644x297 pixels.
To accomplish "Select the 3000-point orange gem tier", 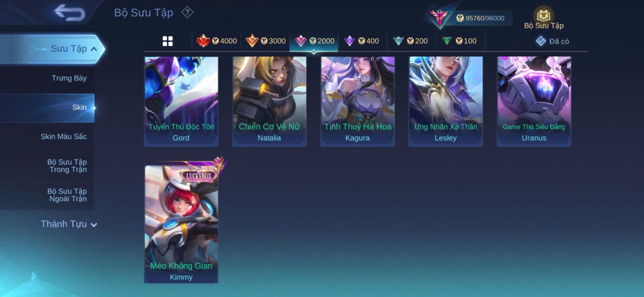I will coord(265,41).
